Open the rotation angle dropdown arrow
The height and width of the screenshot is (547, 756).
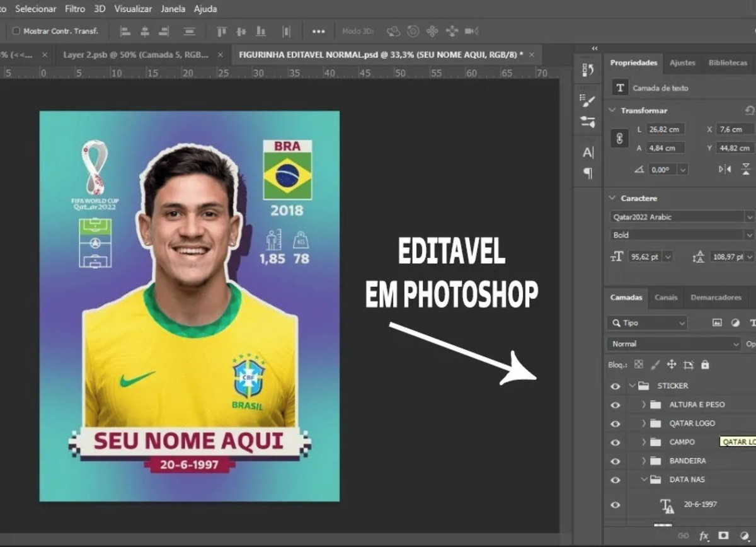tap(682, 170)
